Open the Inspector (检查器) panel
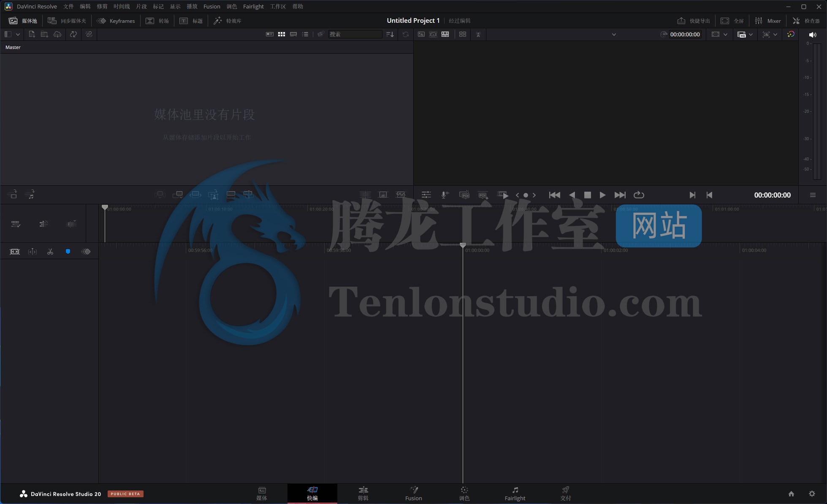Viewport: 827px width, 504px height. [806, 21]
